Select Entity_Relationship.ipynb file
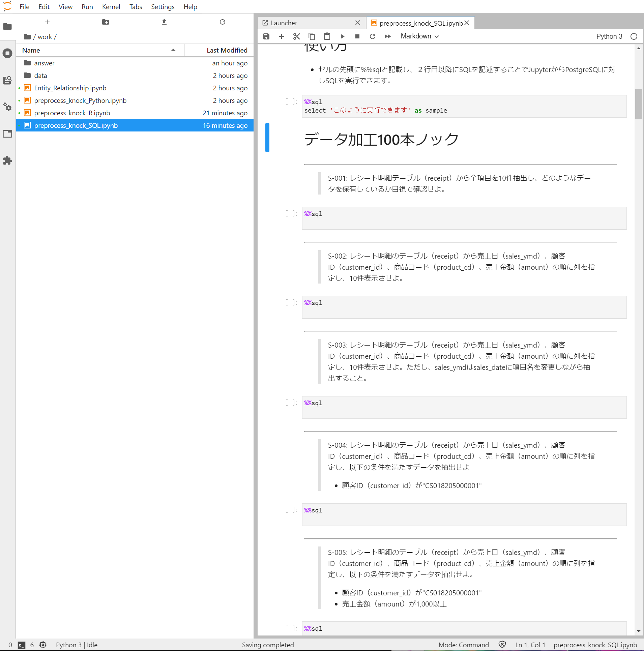 [x=135, y=88]
